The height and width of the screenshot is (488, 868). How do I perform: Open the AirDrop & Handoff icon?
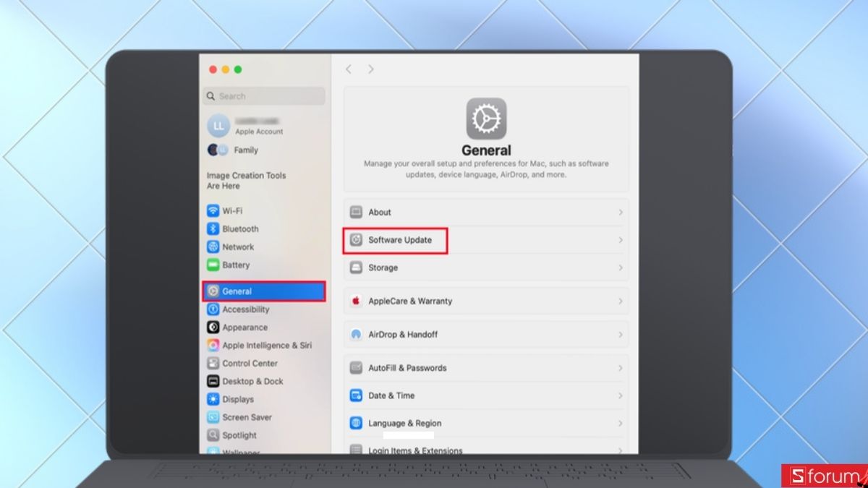tap(355, 335)
